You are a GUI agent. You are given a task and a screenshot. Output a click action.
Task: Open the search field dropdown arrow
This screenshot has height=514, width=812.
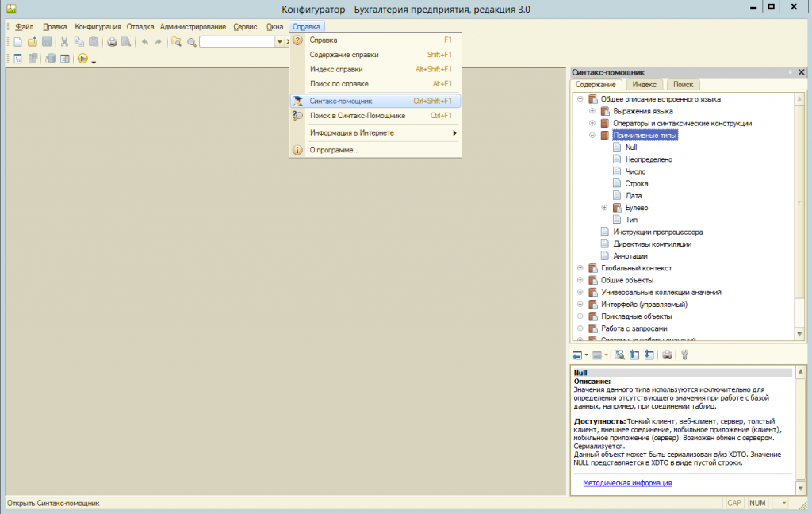pyautogui.click(x=279, y=42)
